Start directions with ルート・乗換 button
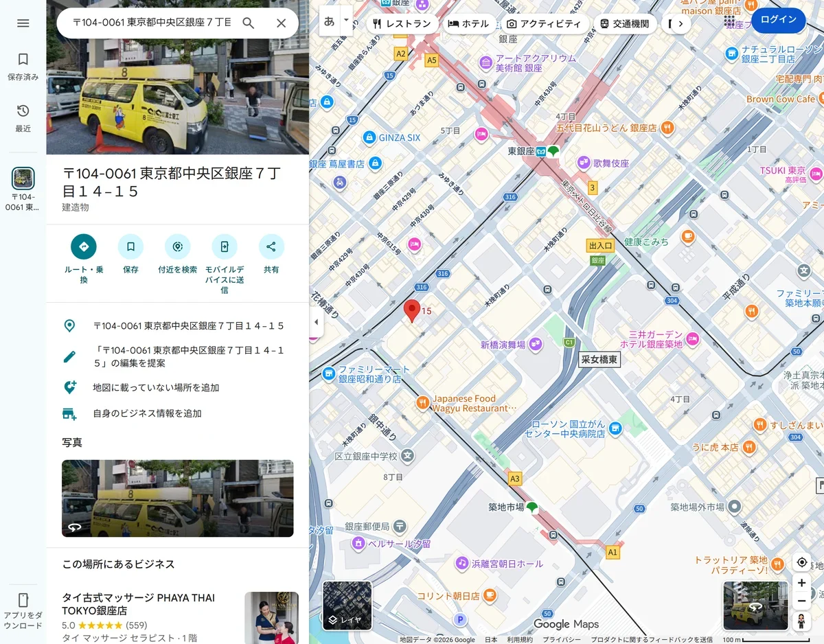Image resolution: width=824 pixels, height=644 pixels. [84, 259]
